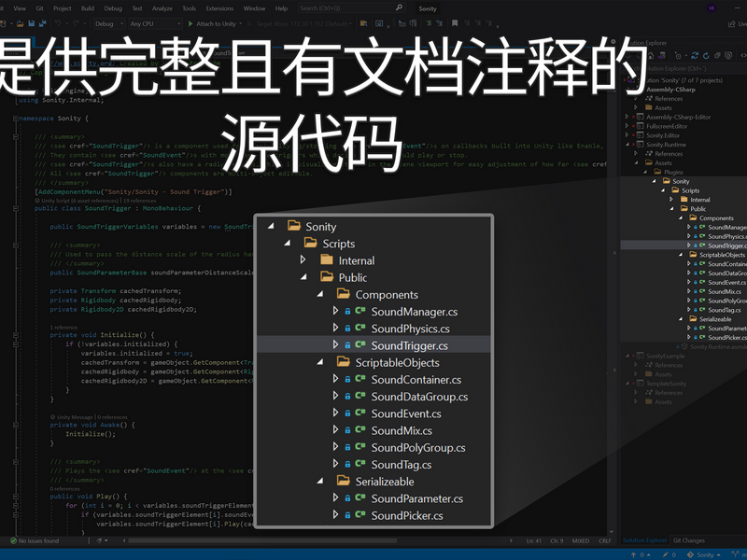747x560 pixels.
Task: Click the Search Solution Explorer field
Action: point(684,68)
